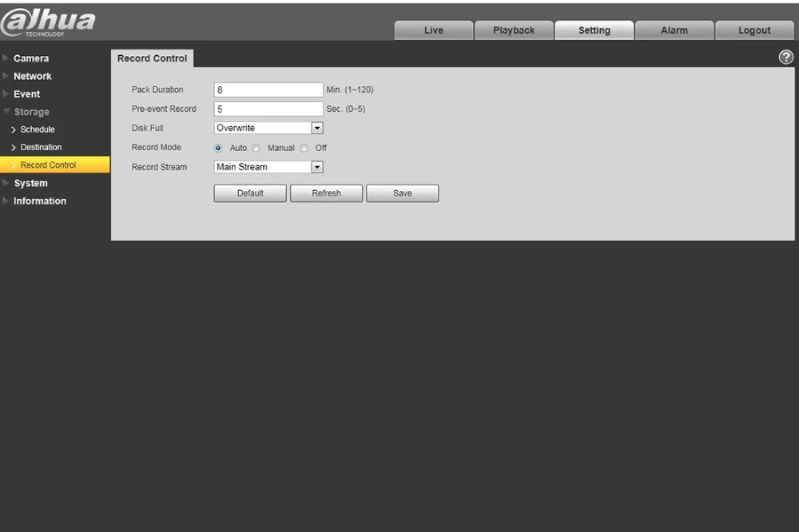Image resolution: width=799 pixels, height=532 pixels.
Task: Open the Record Stream dropdown
Action: point(268,167)
